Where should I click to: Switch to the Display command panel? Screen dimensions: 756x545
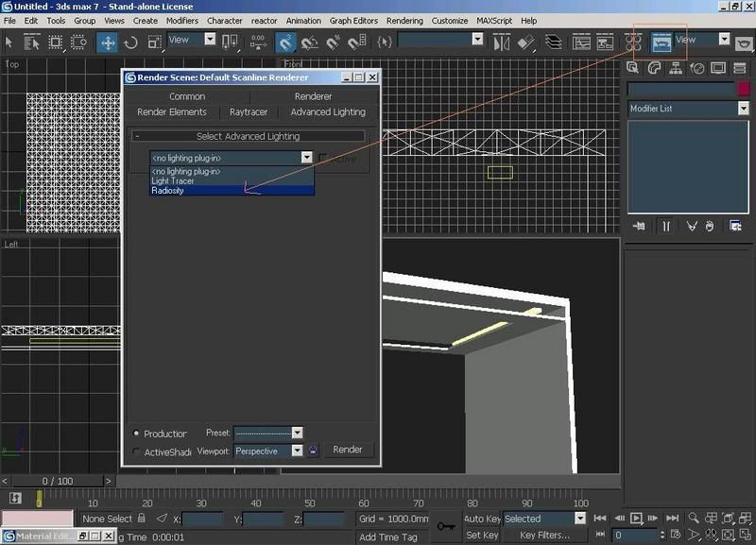pyautogui.click(x=718, y=67)
